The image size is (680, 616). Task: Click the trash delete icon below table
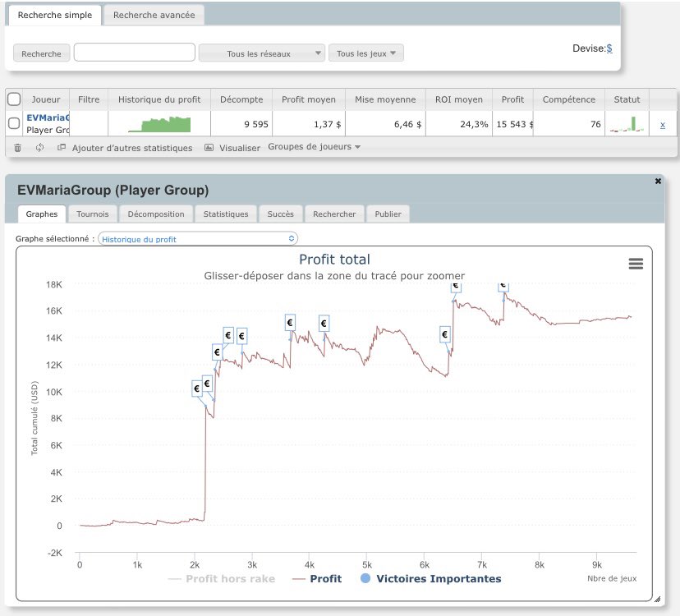(x=17, y=148)
